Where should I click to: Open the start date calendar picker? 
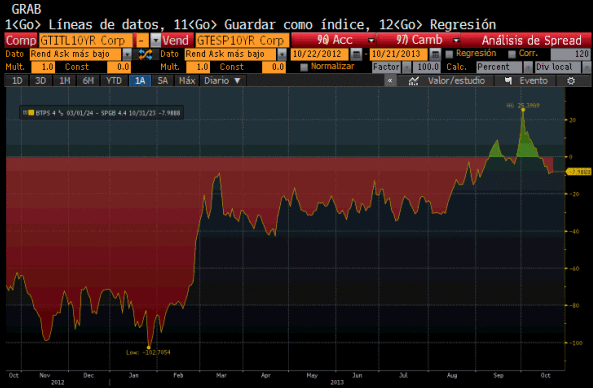tap(356, 54)
